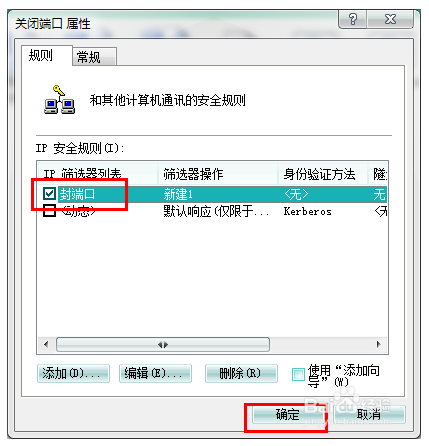Enable the 使用"添加向导" checkbox
The width and height of the screenshot is (429, 446).
[x=298, y=374]
